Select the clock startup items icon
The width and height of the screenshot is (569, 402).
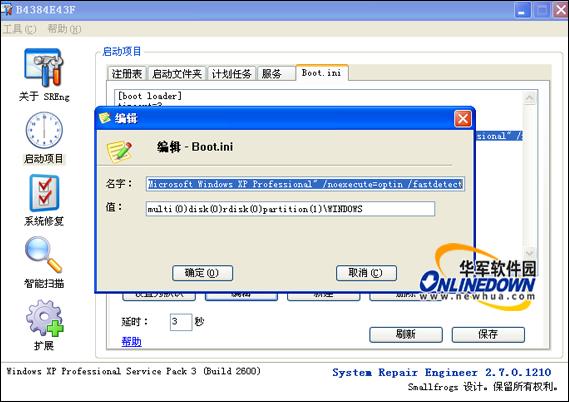(x=44, y=130)
